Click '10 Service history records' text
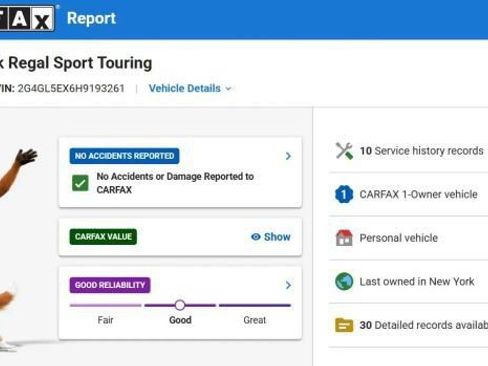 pos(422,151)
